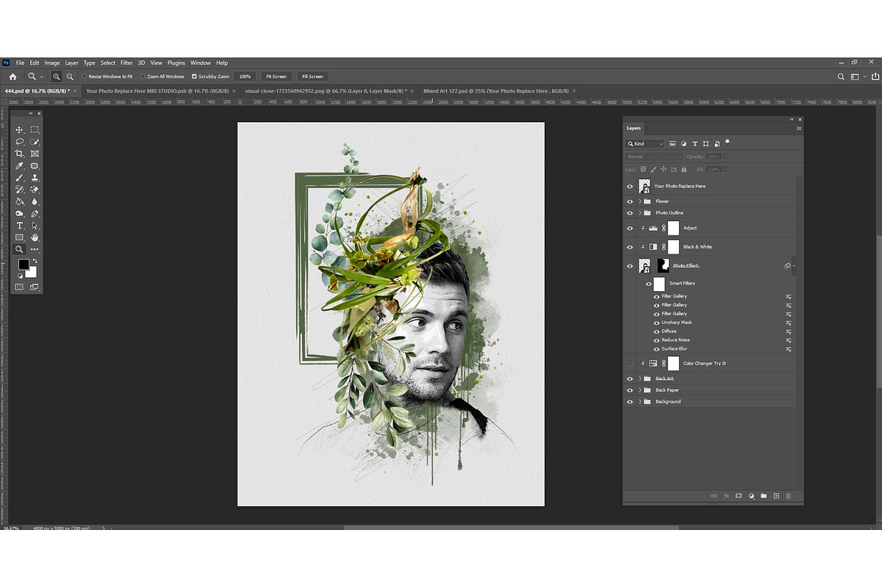Select the Frame tool
Viewport: 882px width, 588px height.
(35, 154)
